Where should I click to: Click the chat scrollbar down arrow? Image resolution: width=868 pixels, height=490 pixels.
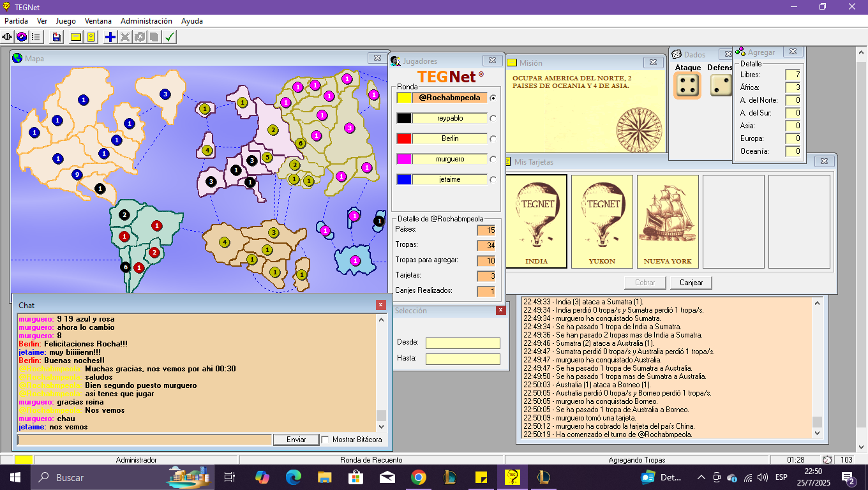point(381,427)
